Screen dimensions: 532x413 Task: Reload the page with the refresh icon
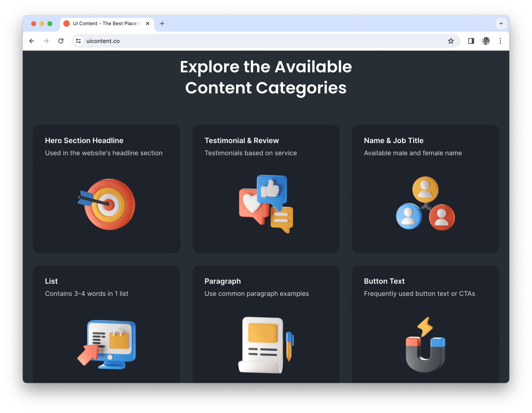pos(61,41)
